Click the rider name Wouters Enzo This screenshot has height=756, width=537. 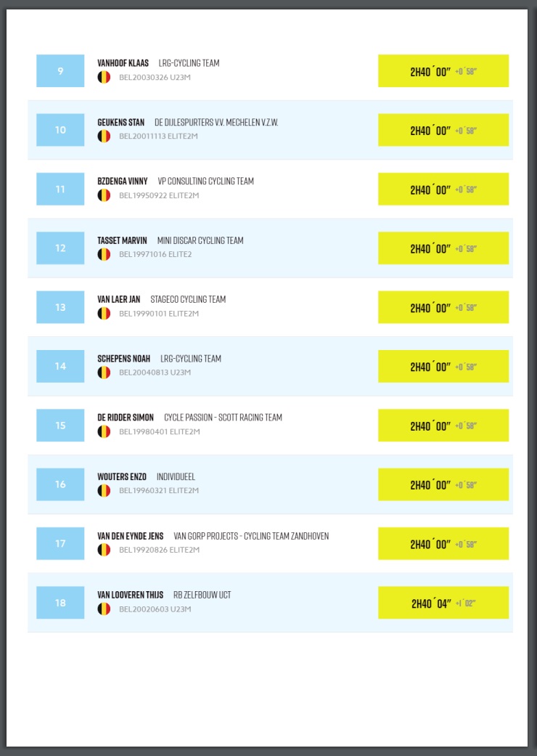122,477
